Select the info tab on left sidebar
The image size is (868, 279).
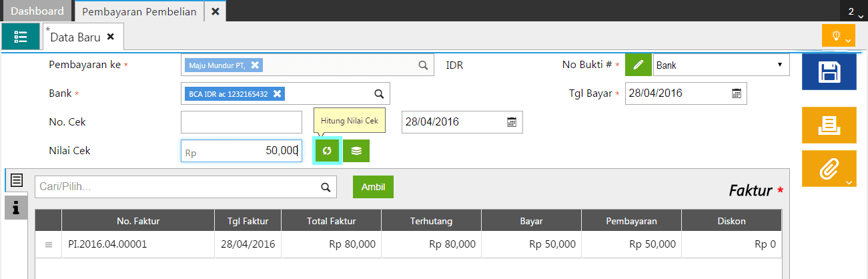(x=16, y=208)
